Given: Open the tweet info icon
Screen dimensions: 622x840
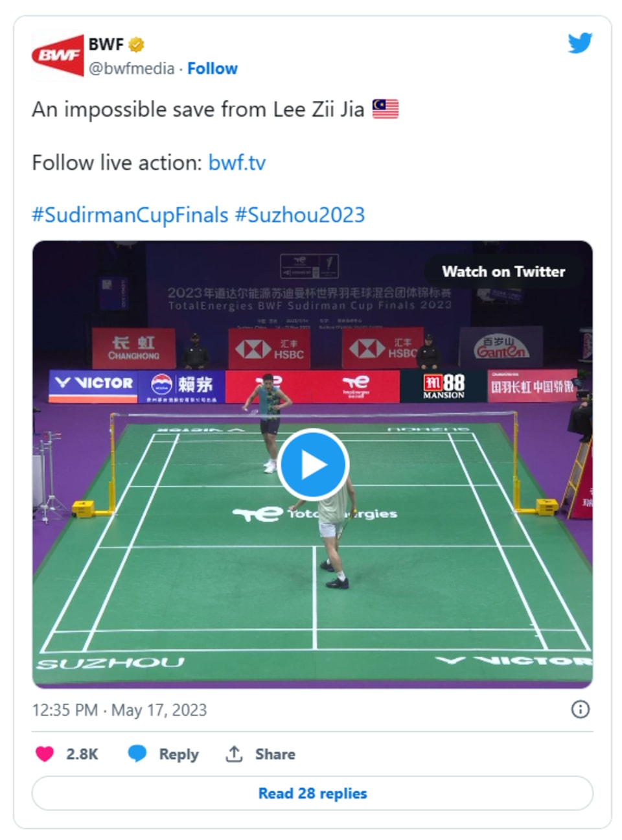Looking at the screenshot, I should tap(580, 709).
